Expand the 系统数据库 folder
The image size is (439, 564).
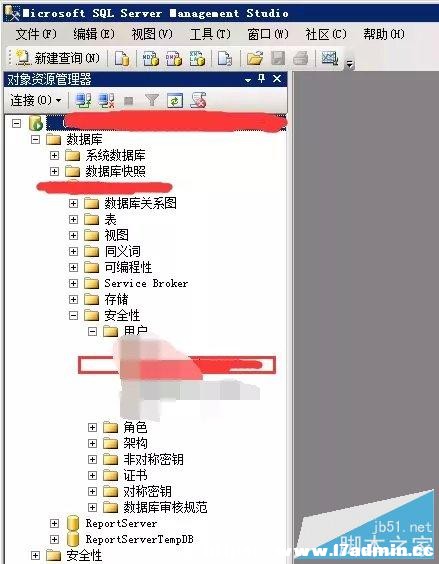point(54,155)
